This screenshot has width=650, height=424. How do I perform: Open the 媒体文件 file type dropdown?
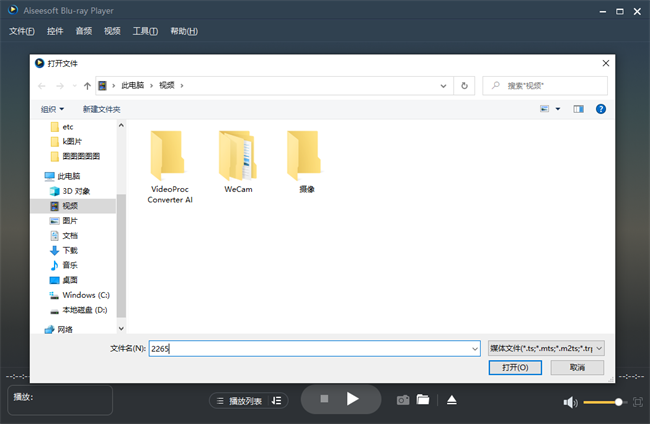[x=546, y=349]
